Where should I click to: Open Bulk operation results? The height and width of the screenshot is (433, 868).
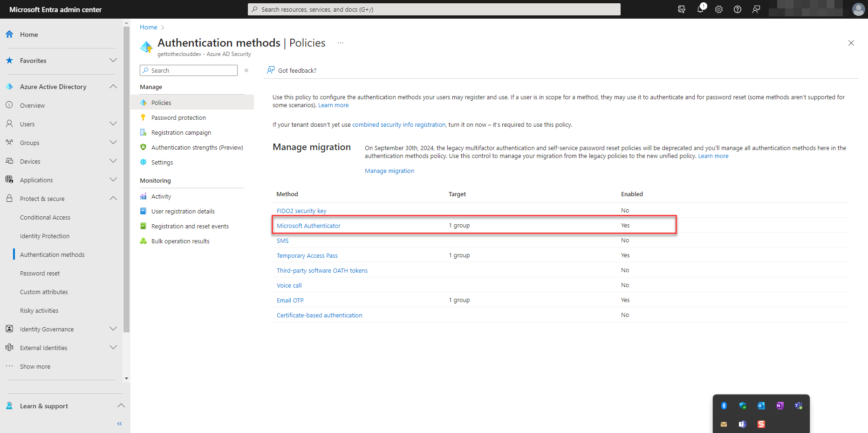point(180,241)
